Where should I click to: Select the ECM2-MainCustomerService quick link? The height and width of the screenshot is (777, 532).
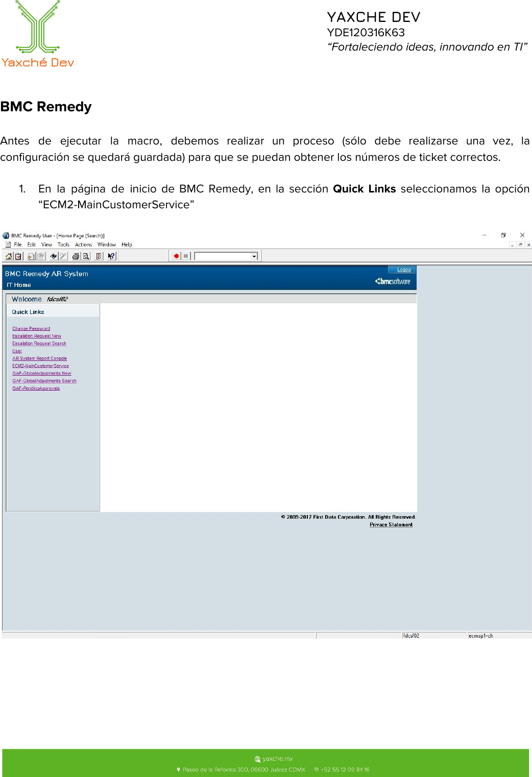(40, 366)
